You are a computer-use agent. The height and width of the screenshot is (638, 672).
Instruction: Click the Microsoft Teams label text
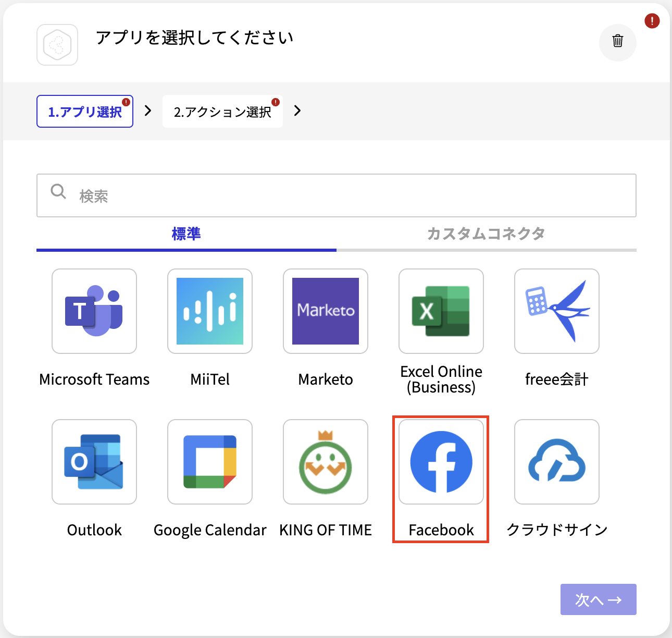pyautogui.click(x=94, y=379)
